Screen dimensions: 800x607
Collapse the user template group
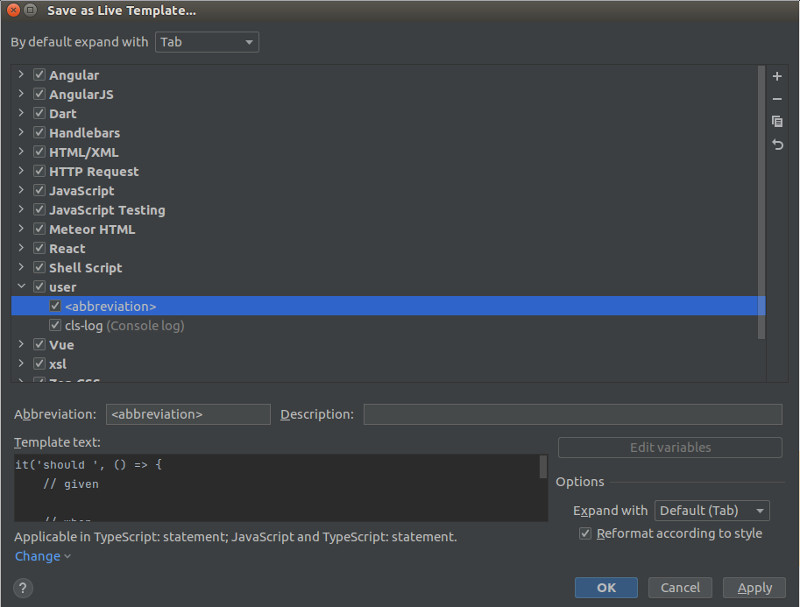click(21, 286)
